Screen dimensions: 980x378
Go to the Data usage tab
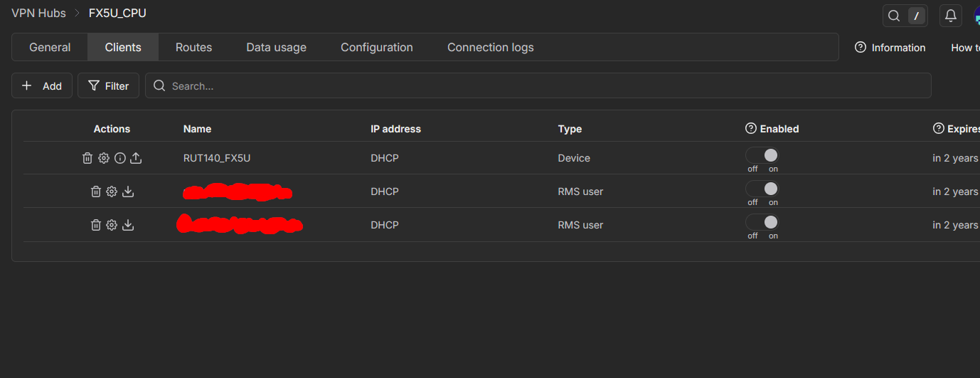coord(276,48)
